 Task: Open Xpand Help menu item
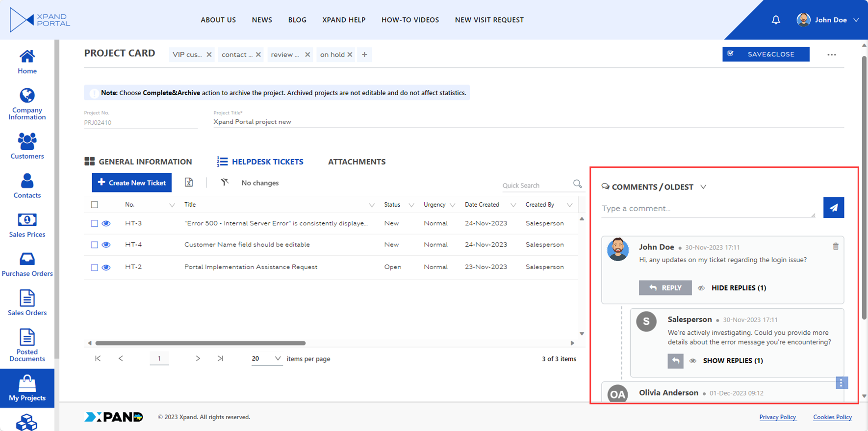point(344,20)
